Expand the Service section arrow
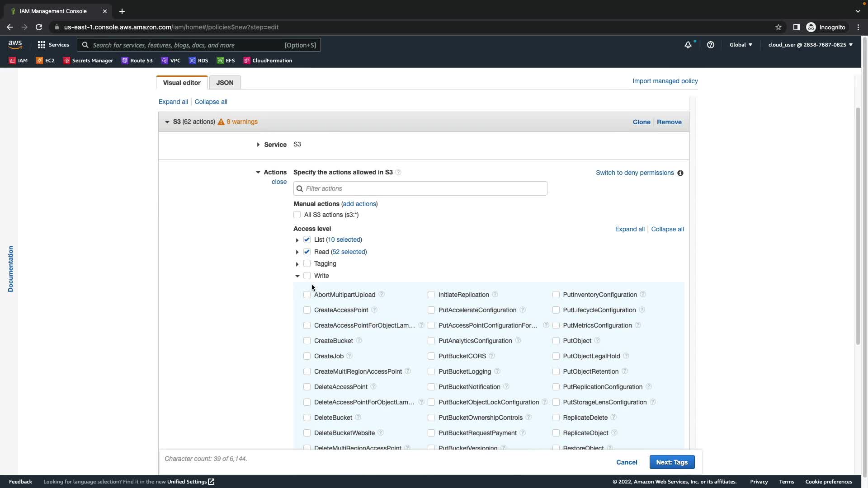The height and width of the screenshot is (488, 868). (x=258, y=145)
